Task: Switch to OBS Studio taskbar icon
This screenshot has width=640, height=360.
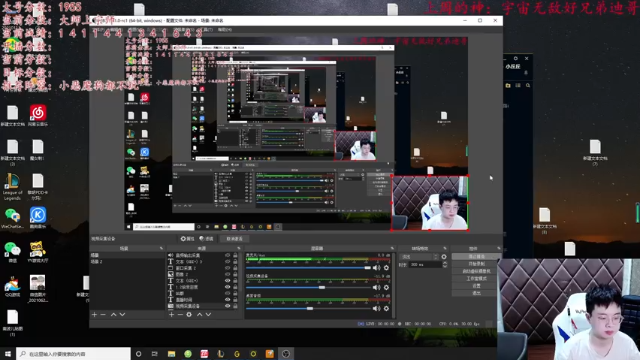Action: [286, 354]
